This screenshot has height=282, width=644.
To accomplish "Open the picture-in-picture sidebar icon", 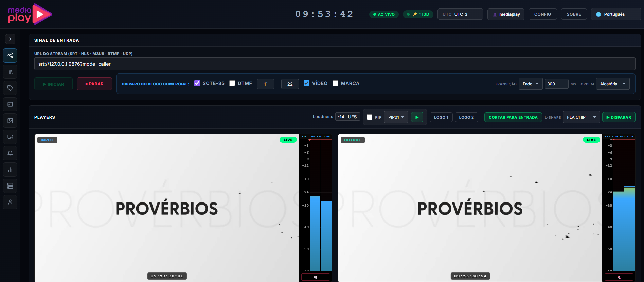I will point(10,137).
